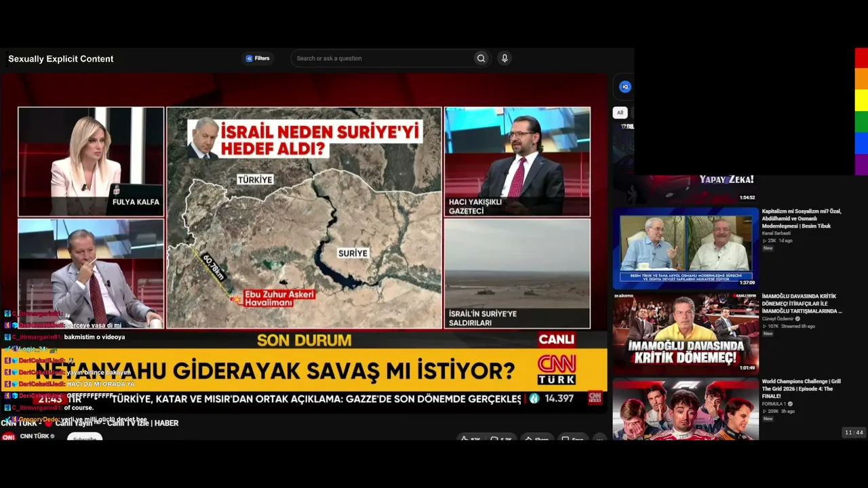The image size is (868, 488).
Task: Click the green color swatch
Action: 861,122
